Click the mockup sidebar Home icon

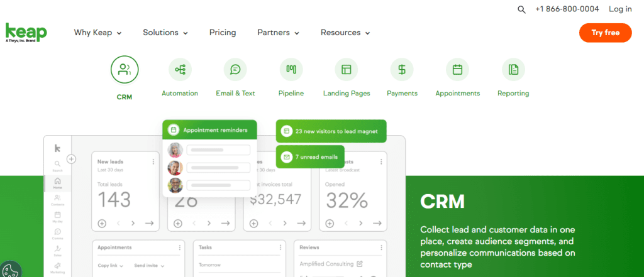57,180
